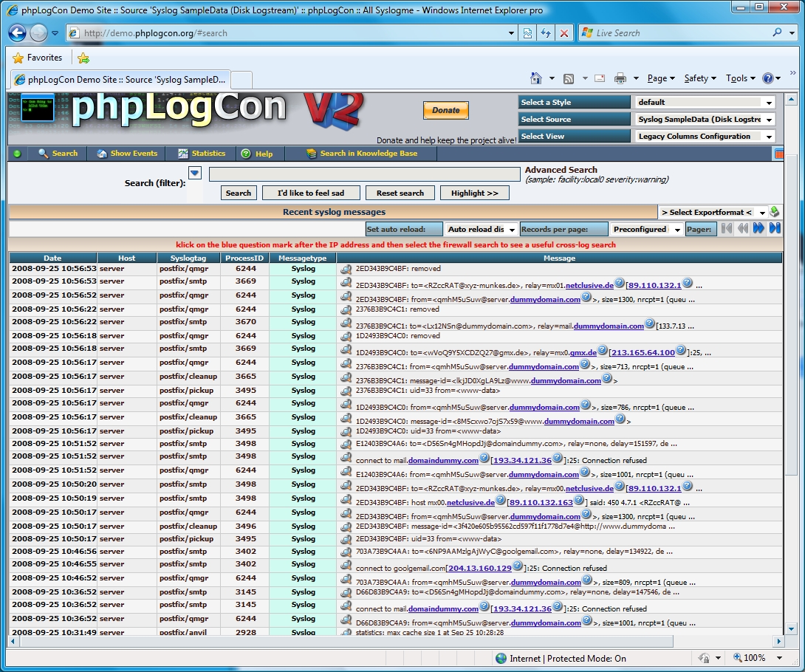Sort by the ProcessID column header
Viewport: 805px width, 672px height.
coord(244,258)
